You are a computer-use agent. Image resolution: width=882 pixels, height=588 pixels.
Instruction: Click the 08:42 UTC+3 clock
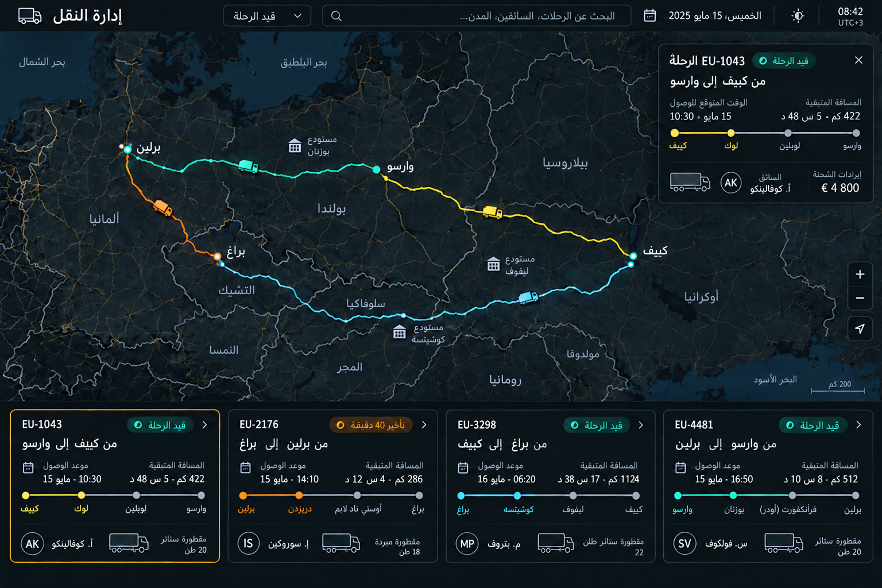coord(850,16)
